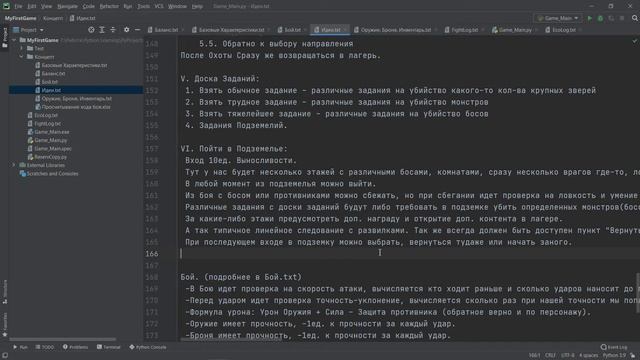Open the Tools menu
The image size is (640, 360).
coord(143,6)
